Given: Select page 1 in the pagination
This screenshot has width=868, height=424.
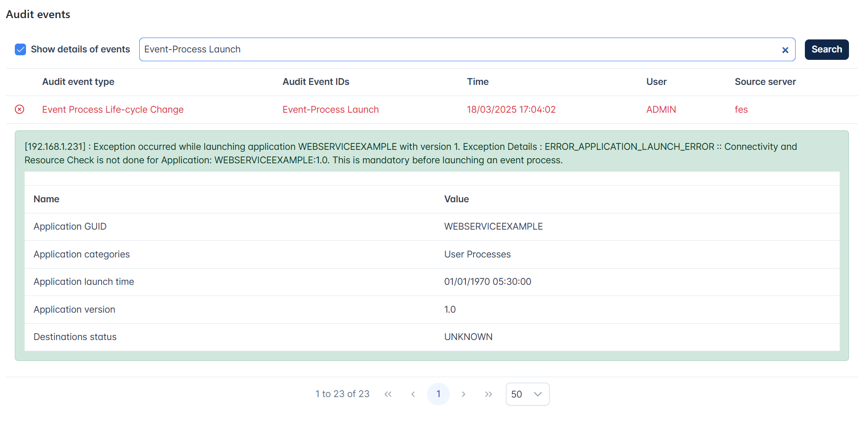Looking at the screenshot, I should 438,394.
